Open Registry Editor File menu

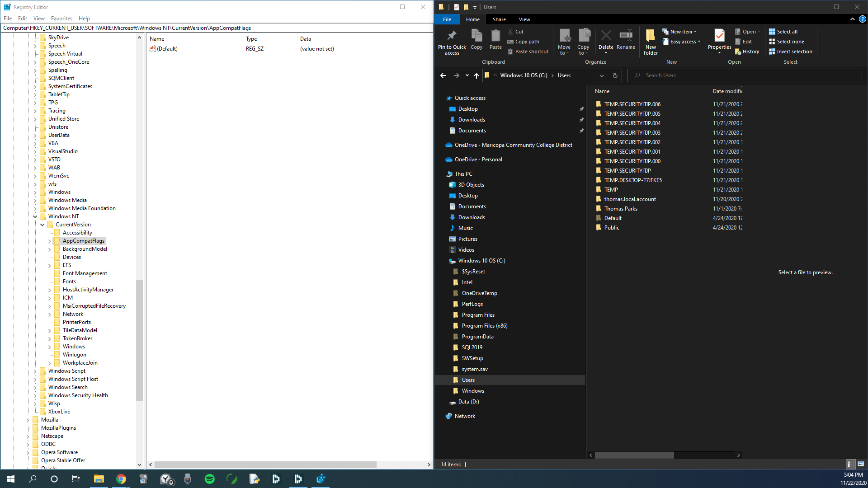[x=8, y=19]
